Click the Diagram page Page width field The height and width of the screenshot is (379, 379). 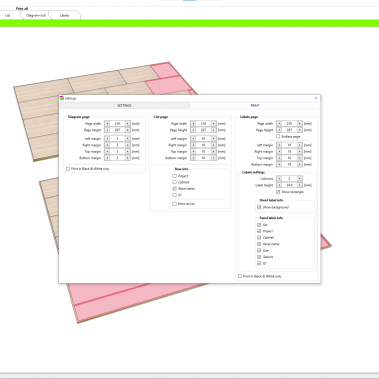pos(117,124)
